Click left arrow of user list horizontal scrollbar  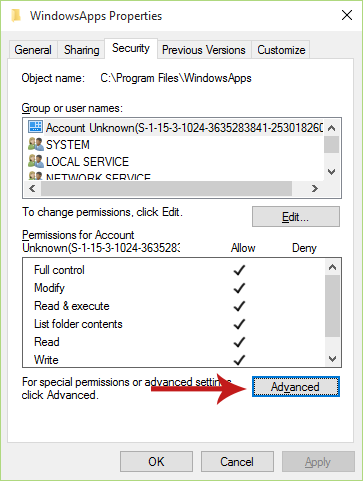coord(32,189)
